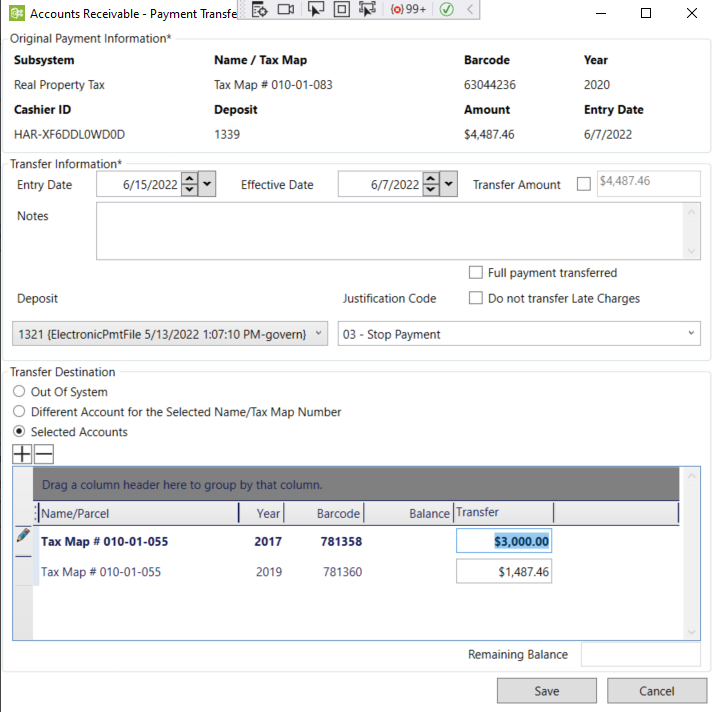Image resolution: width=714 pixels, height=712 pixels.
Task: Select the Out Of System radio option
Action: click(19, 392)
